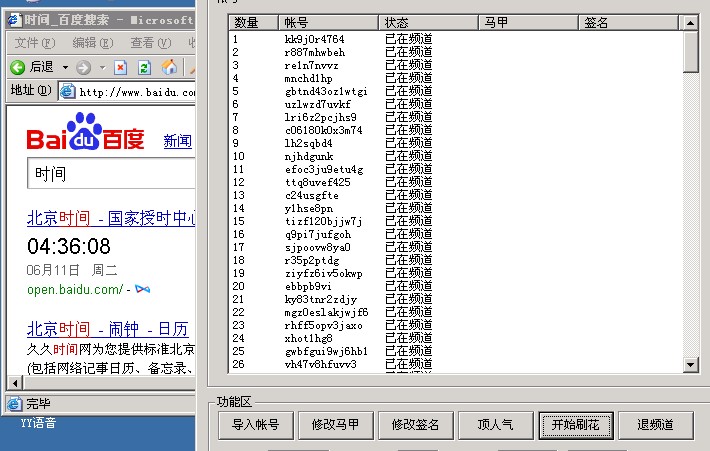This screenshot has height=451, width=710.
Task: Select account row kk9j0r4764
Action: coord(455,39)
